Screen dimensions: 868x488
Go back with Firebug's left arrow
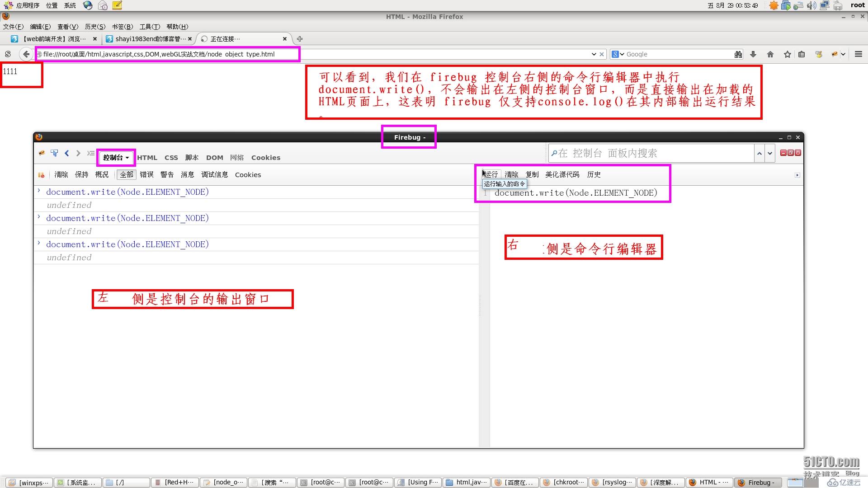click(x=67, y=153)
